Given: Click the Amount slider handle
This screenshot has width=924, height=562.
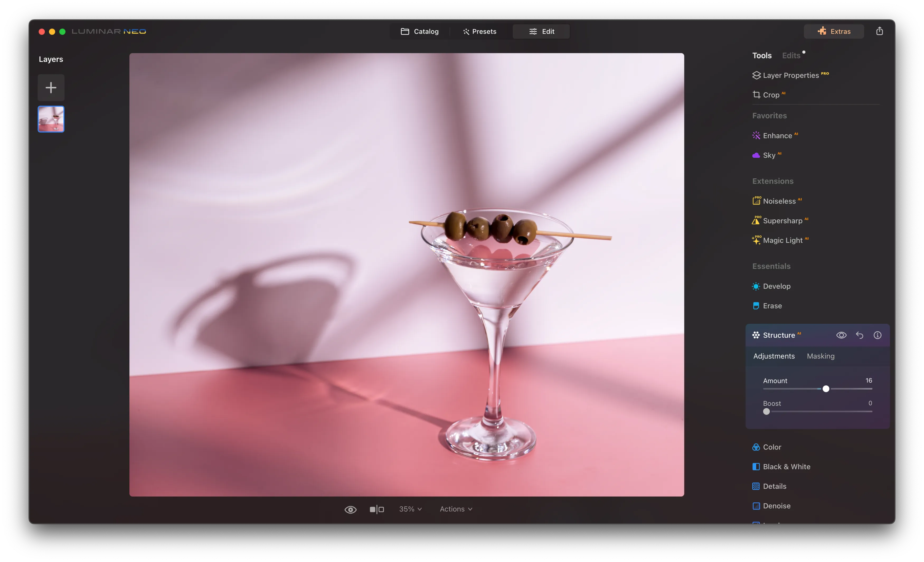Looking at the screenshot, I should [x=826, y=389].
